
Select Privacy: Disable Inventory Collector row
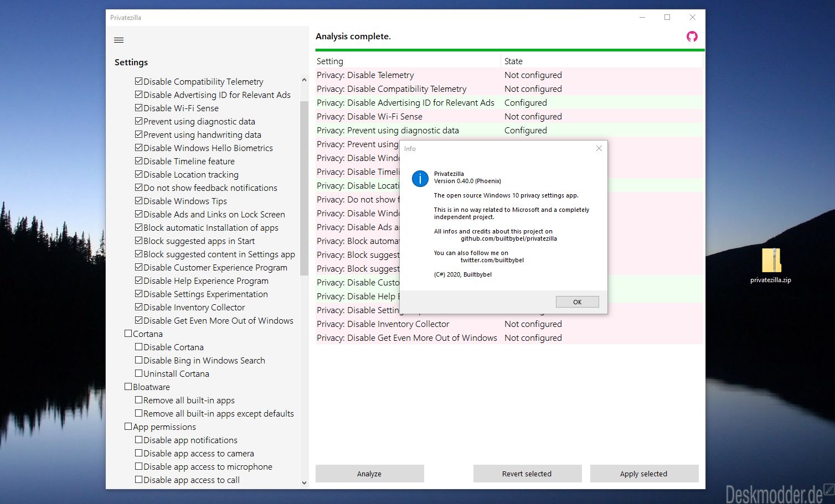point(509,324)
